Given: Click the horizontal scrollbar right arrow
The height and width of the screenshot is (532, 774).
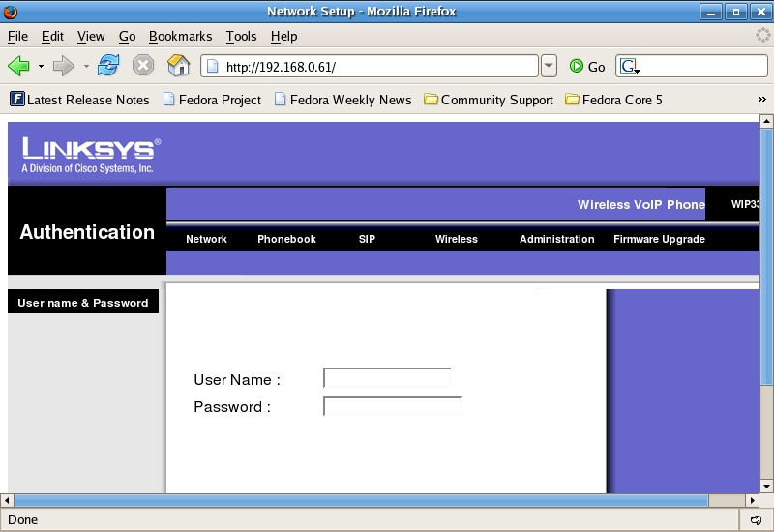Looking at the screenshot, I should pyautogui.click(x=752, y=500).
